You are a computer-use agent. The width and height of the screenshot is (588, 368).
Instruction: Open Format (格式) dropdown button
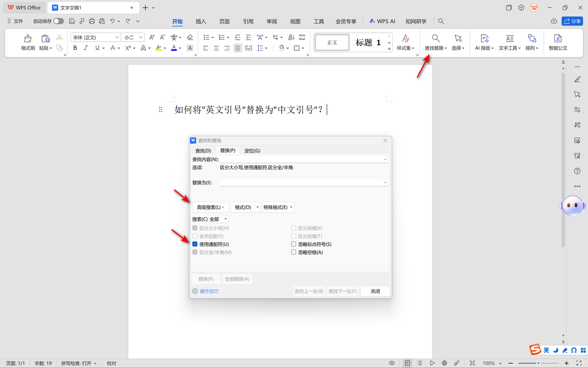245,207
